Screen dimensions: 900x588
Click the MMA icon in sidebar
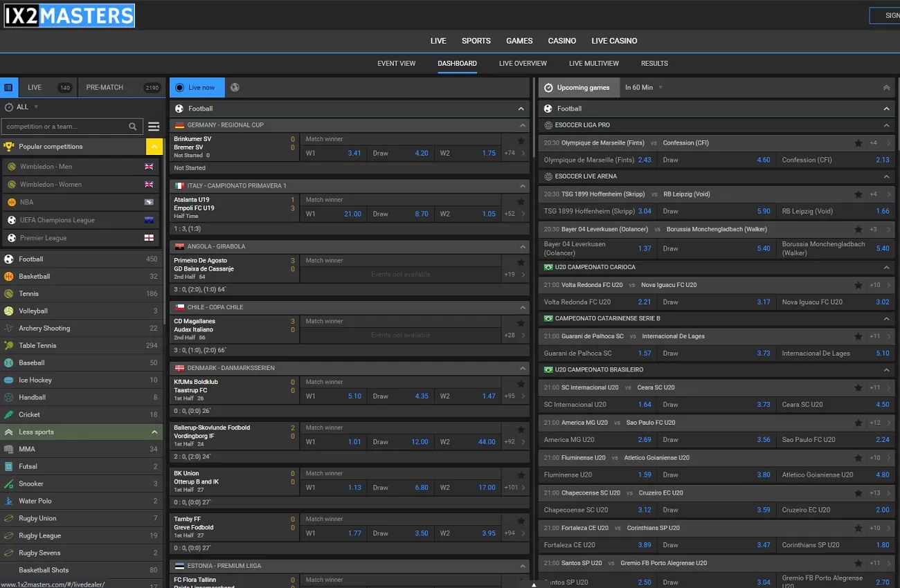pos(9,450)
